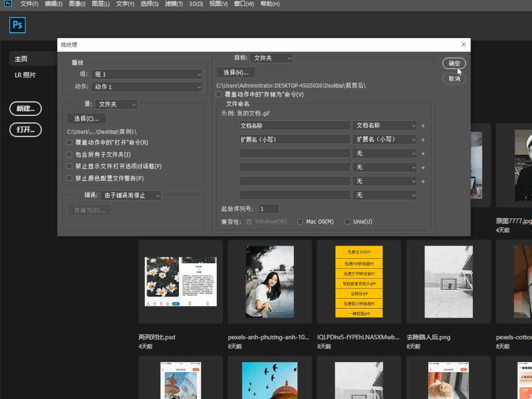Click the 确定 button
This screenshot has width=532, height=399.
point(454,64)
